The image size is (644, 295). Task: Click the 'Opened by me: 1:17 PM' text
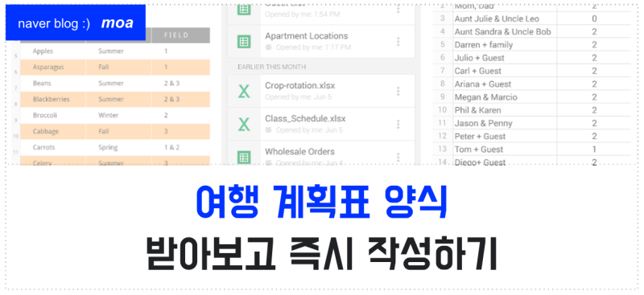coord(313,47)
